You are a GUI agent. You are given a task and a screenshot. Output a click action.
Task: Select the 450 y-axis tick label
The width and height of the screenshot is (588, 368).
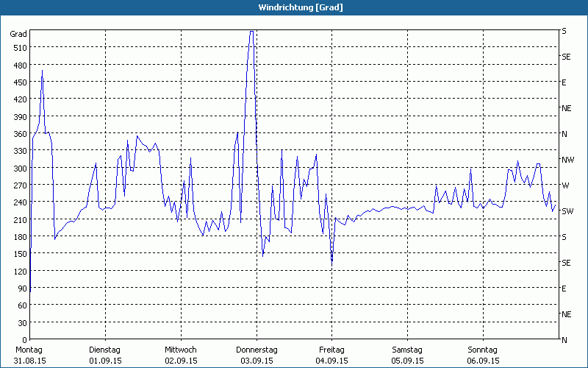[20, 82]
